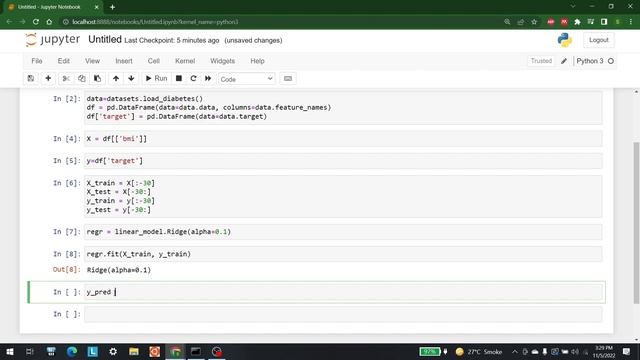640x360 pixels.
Task: Open the notifications center icon
Action: 627,351
